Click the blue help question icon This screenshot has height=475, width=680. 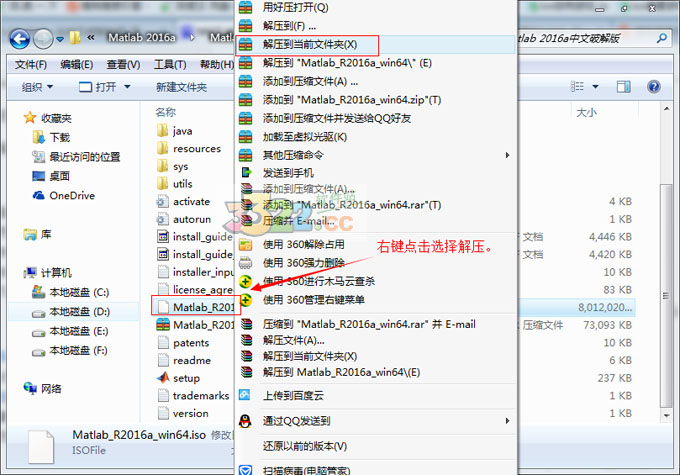(654, 87)
